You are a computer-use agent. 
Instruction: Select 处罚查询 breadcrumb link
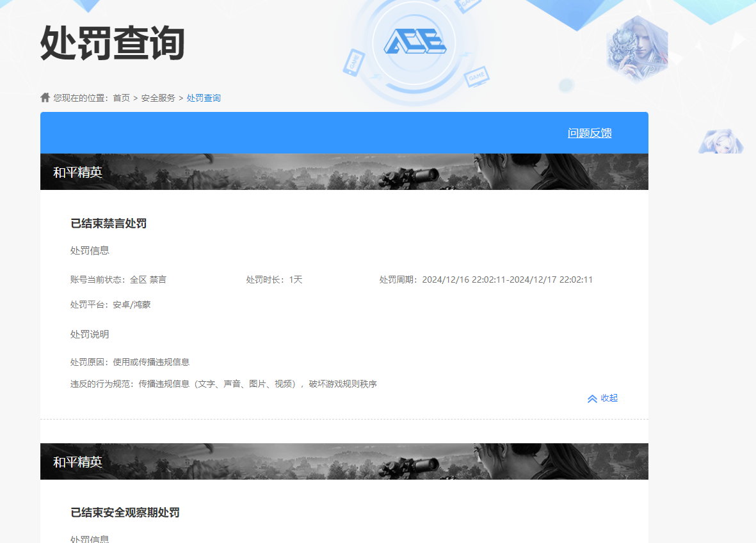click(204, 98)
